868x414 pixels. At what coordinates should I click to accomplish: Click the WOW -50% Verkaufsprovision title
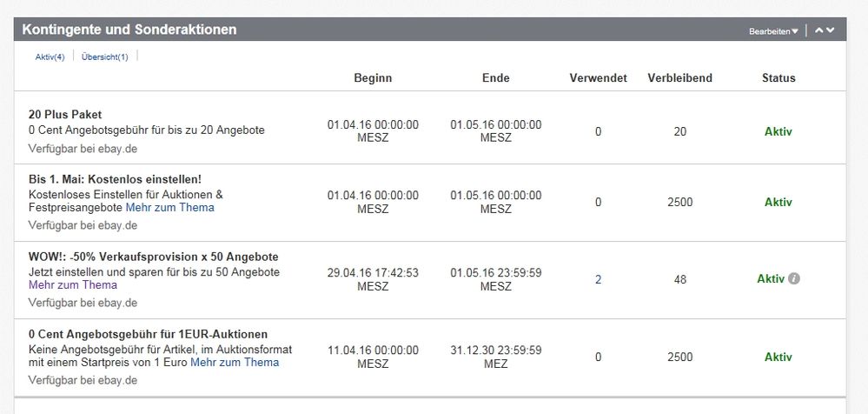(x=153, y=257)
